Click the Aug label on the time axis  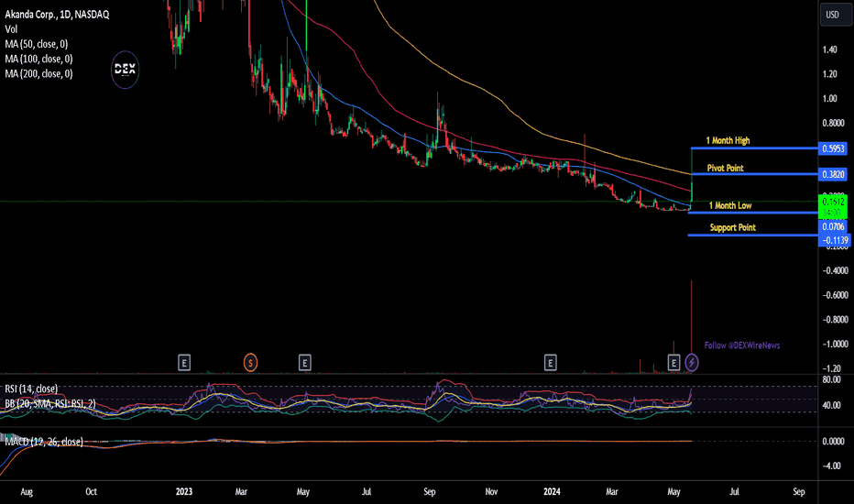coord(27,491)
